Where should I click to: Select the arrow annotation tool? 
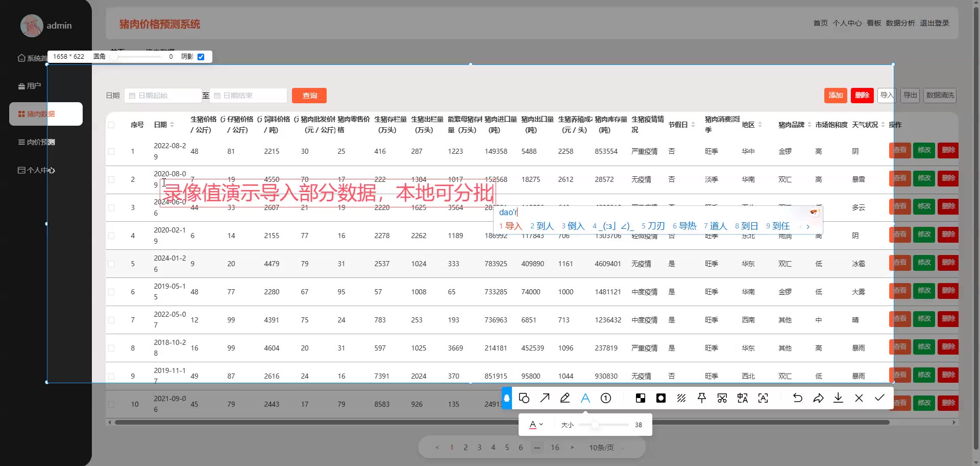coord(545,398)
